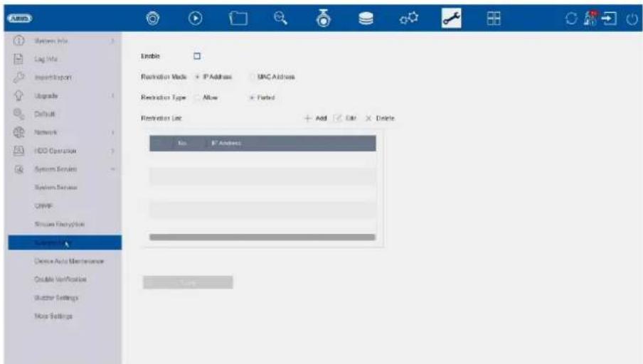Click the plus icon beside Add
This screenshot has width=643, height=364.
click(308, 118)
